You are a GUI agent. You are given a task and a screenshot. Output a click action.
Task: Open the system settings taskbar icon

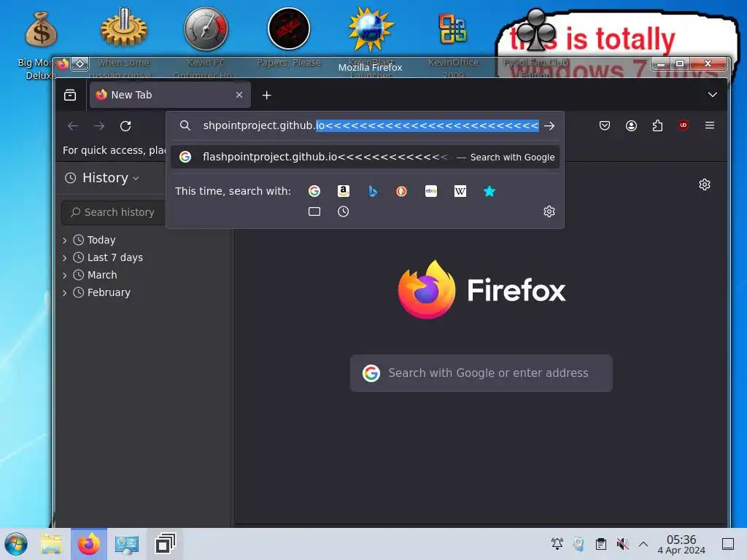click(x=127, y=544)
